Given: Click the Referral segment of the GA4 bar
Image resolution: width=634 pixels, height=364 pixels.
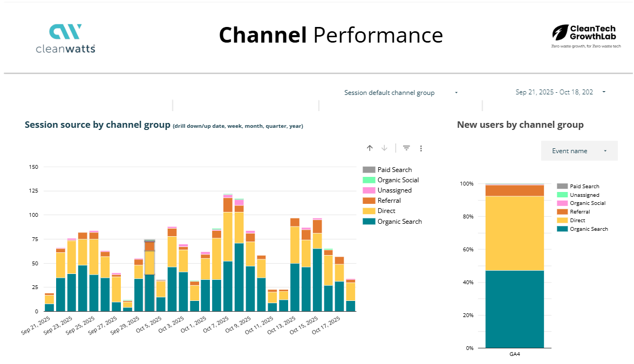Looking at the screenshot, I should tap(514, 191).
